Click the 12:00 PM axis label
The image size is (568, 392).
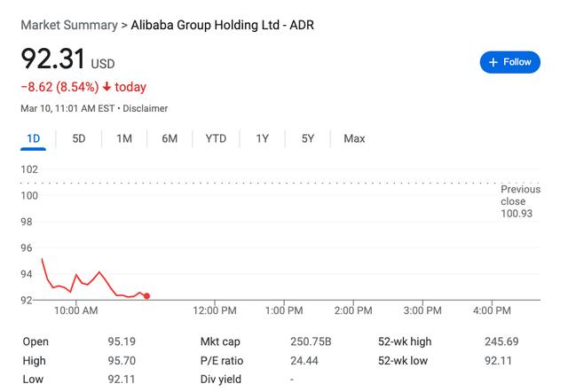point(215,310)
